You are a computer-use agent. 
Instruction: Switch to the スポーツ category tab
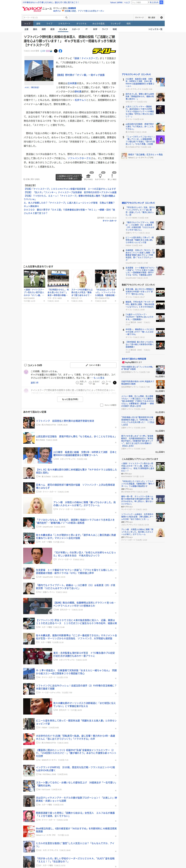(x=76, y=29)
